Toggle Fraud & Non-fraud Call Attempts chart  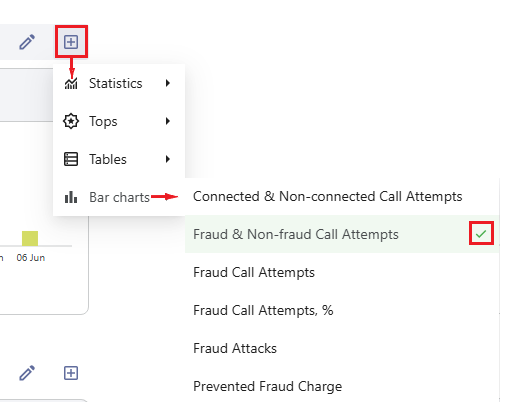click(342, 234)
